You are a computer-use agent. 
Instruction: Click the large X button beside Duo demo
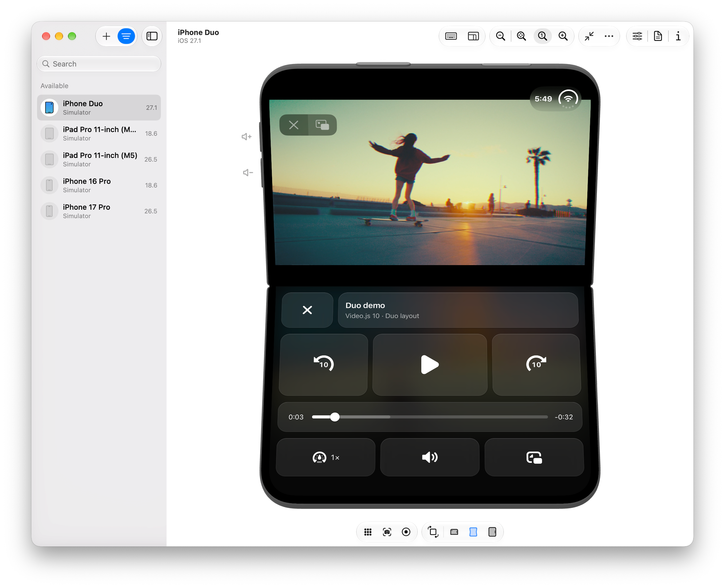tap(307, 310)
